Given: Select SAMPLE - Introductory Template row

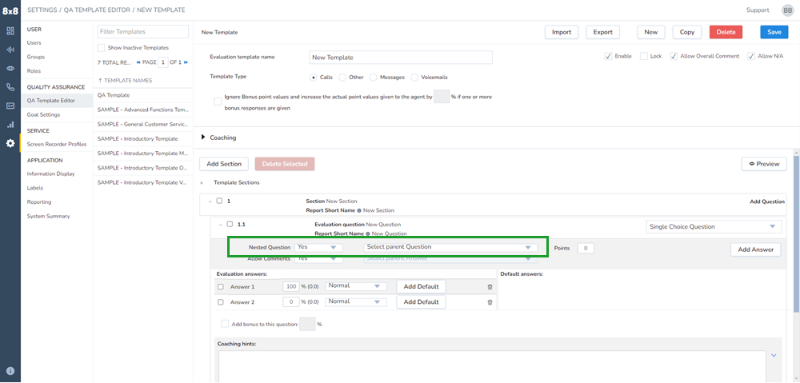Looking at the screenshot, I should click(x=143, y=139).
